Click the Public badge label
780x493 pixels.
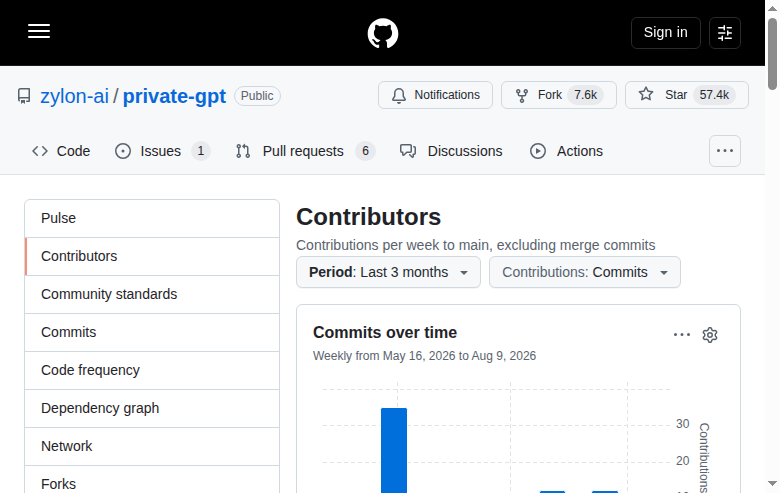point(257,96)
